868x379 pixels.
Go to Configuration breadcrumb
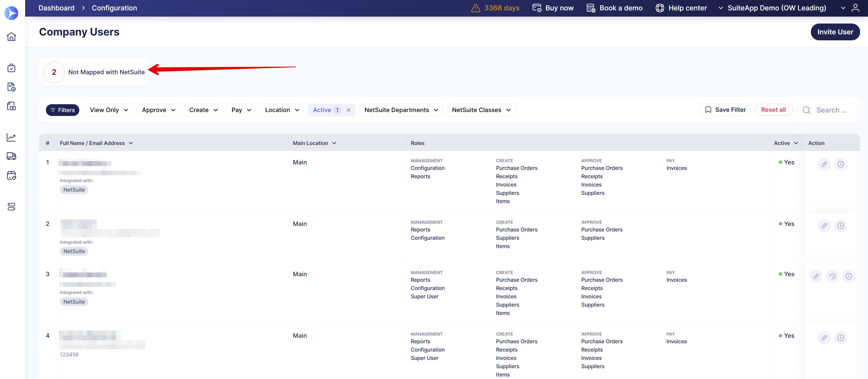(114, 8)
